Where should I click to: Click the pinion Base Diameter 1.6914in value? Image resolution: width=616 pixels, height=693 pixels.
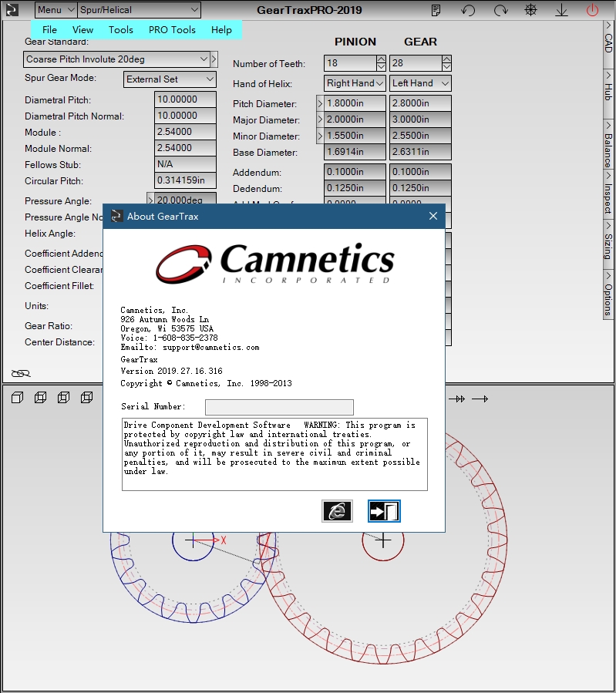355,152
